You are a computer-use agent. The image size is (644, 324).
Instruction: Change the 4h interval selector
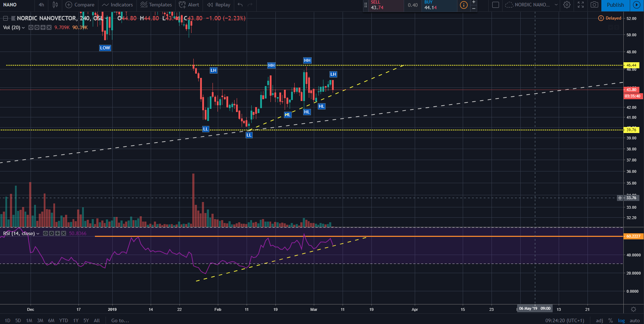tap(41, 5)
